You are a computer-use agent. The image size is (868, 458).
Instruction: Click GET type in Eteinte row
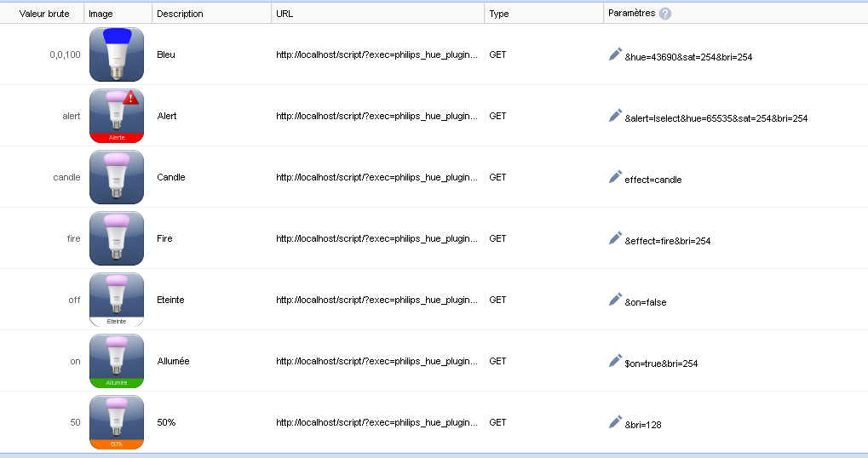point(497,300)
